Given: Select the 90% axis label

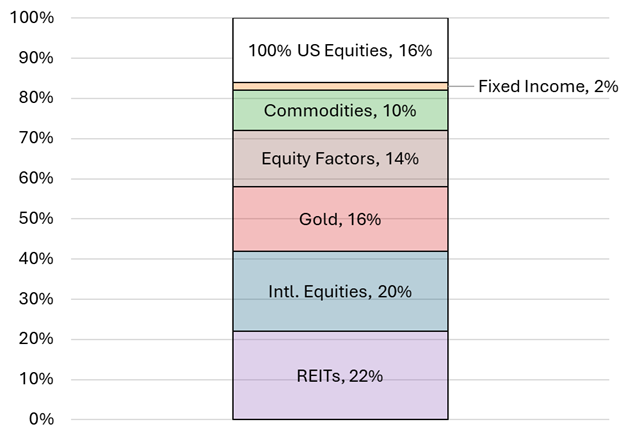Looking at the screenshot, I should [38, 59].
